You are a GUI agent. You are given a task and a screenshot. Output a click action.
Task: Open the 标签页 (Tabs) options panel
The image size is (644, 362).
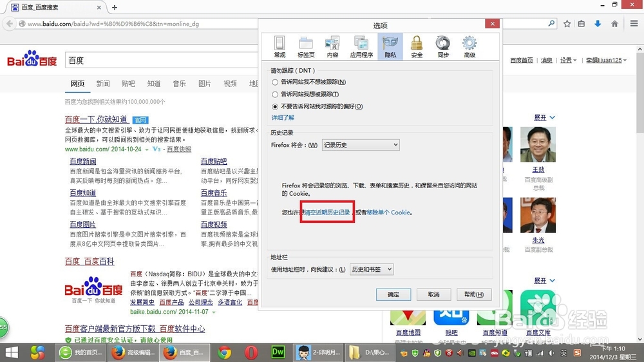click(x=306, y=46)
